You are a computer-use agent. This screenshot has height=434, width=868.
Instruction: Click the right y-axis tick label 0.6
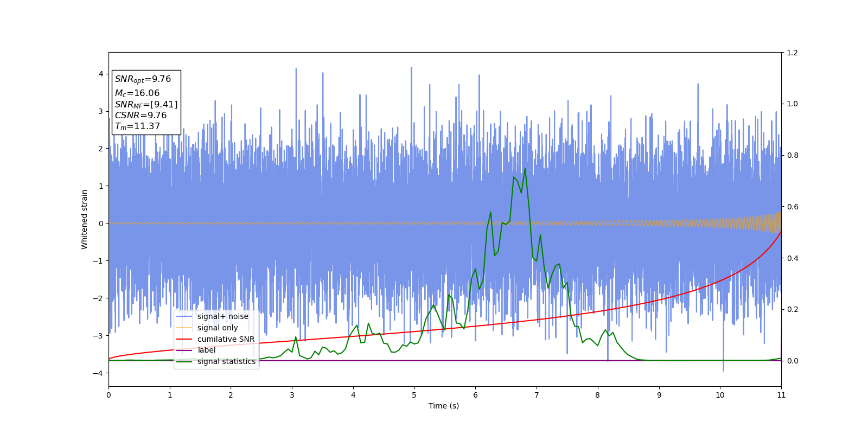click(x=792, y=207)
